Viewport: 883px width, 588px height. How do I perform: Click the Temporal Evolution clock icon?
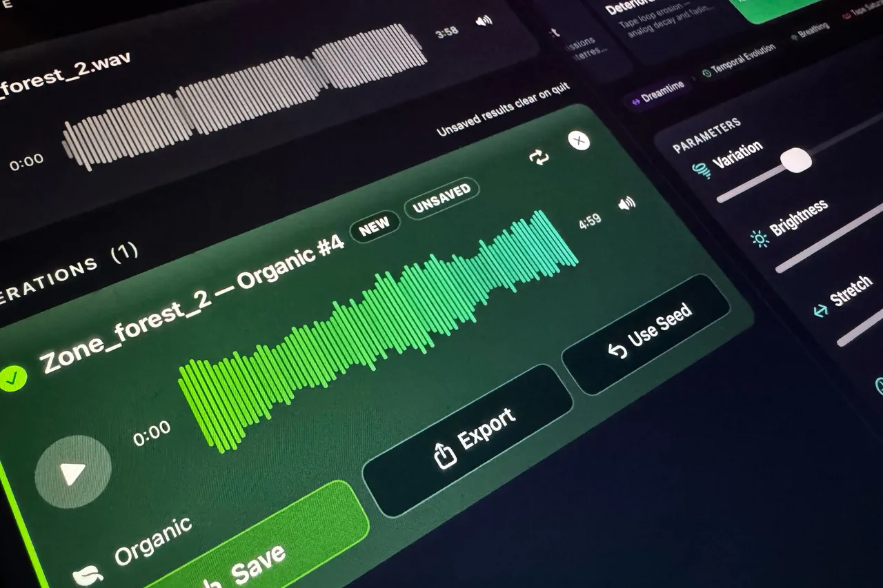(x=706, y=72)
